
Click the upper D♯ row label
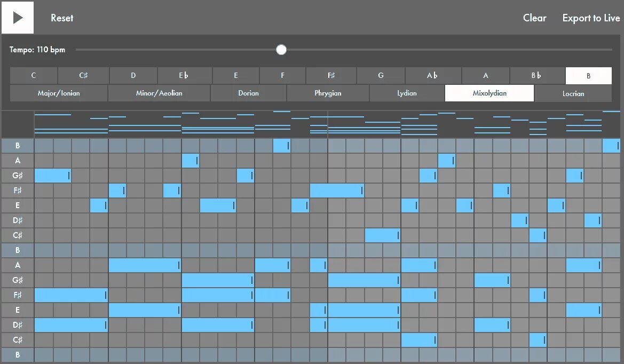pyautogui.click(x=18, y=220)
